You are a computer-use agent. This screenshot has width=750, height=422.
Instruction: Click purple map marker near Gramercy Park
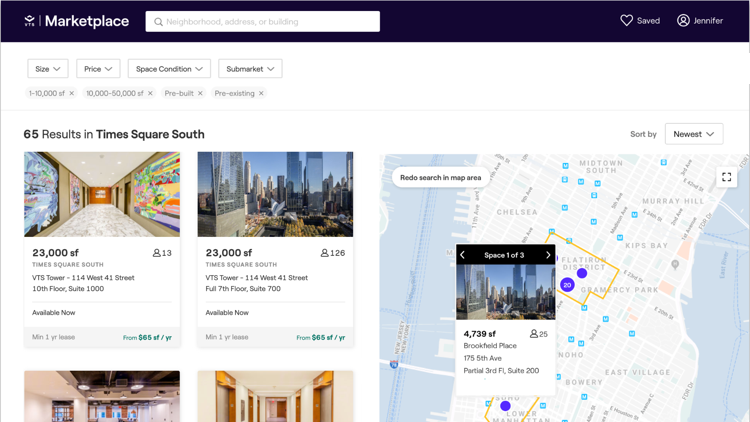[x=582, y=273]
